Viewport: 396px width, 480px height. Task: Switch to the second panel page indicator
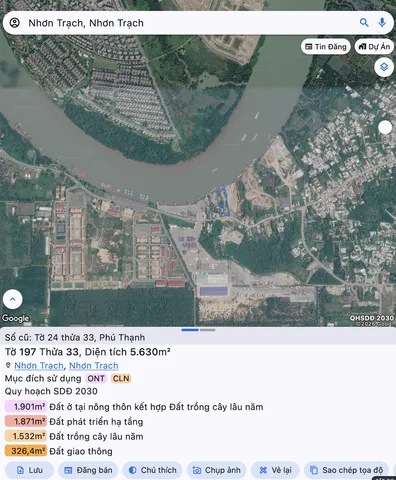tap(208, 330)
